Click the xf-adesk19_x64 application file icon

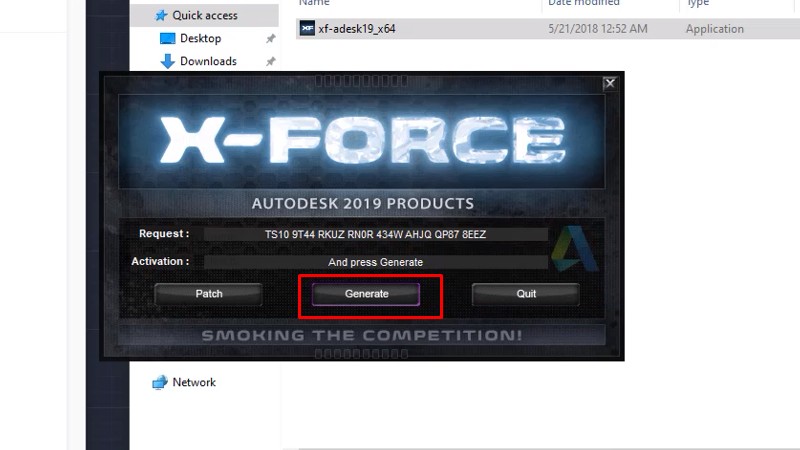pos(307,29)
